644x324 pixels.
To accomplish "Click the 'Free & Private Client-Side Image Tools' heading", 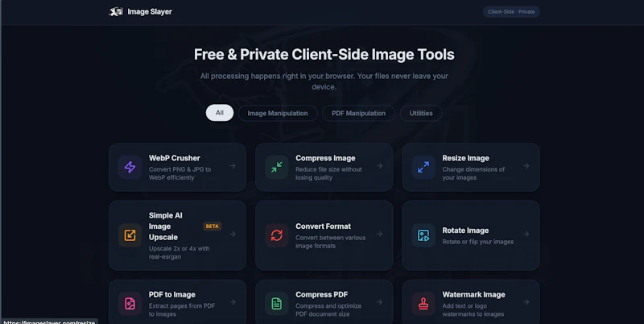I will tap(324, 54).
